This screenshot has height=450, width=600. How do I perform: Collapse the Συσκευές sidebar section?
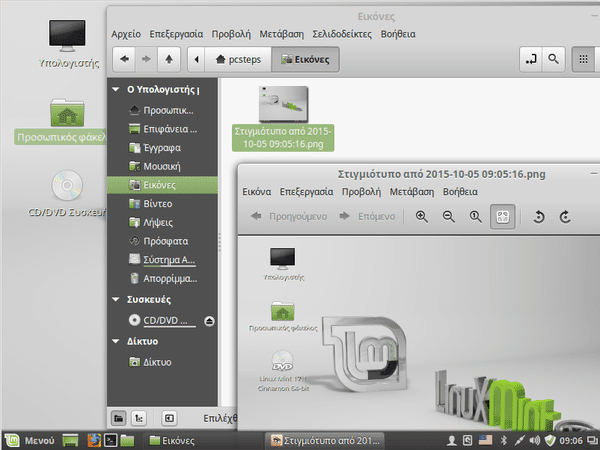pos(116,299)
